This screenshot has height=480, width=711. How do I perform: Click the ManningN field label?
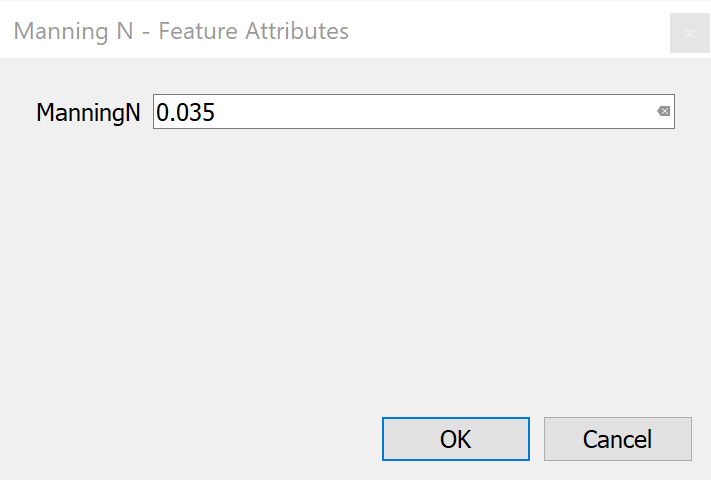tap(88, 113)
